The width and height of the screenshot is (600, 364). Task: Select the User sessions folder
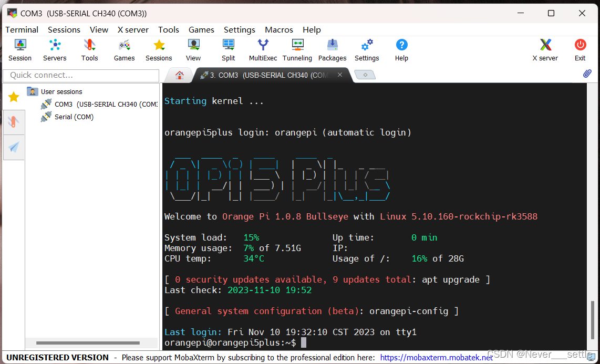pyautogui.click(x=54, y=92)
